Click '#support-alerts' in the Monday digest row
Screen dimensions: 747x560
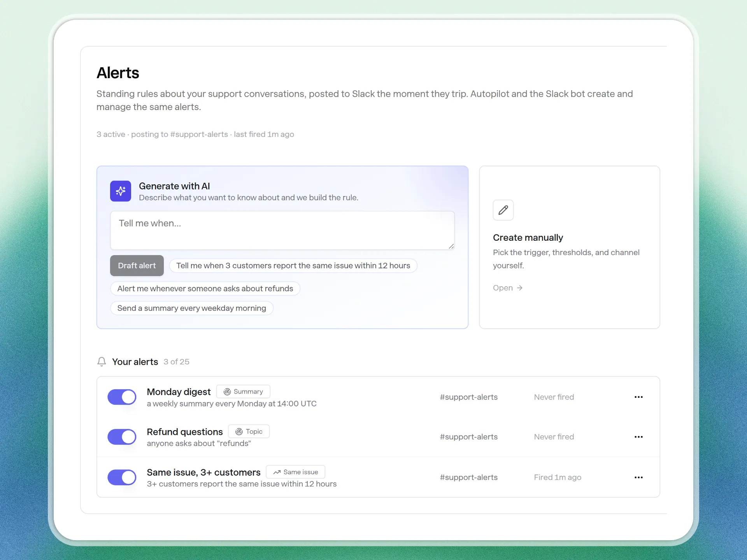469,397
